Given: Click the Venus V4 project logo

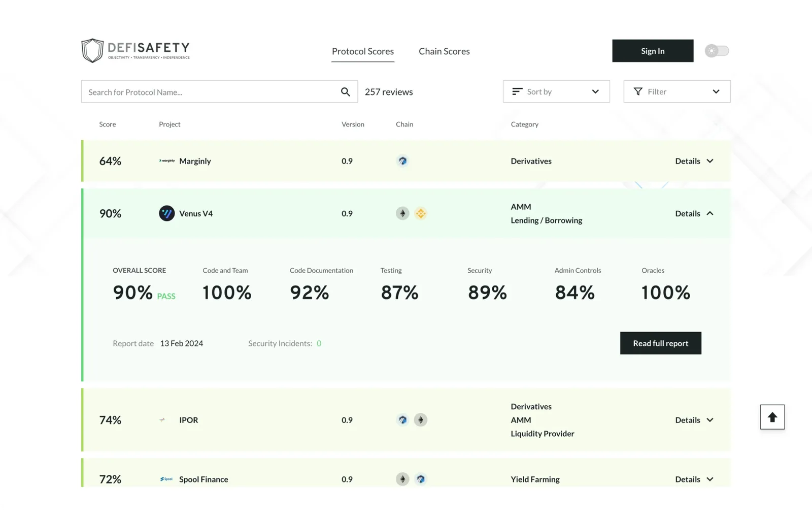Looking at the screenshot, I should click(167, 213).
